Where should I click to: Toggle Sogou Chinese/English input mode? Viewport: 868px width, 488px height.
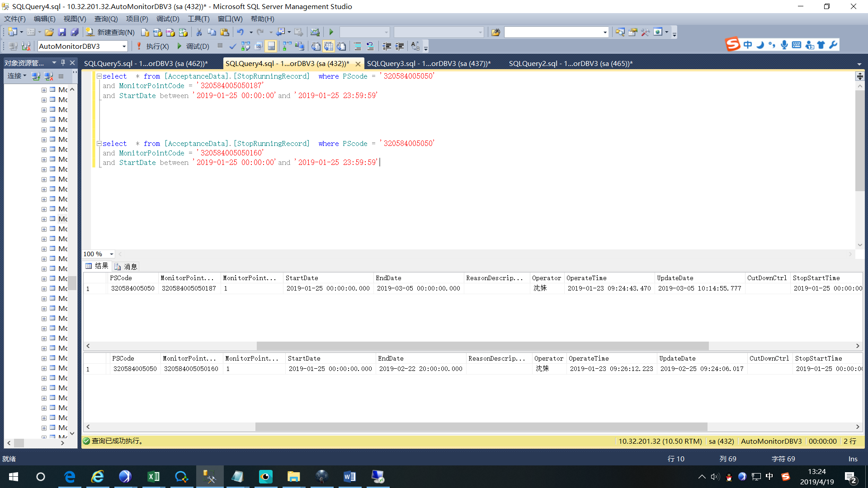click(x=748, y=45)
